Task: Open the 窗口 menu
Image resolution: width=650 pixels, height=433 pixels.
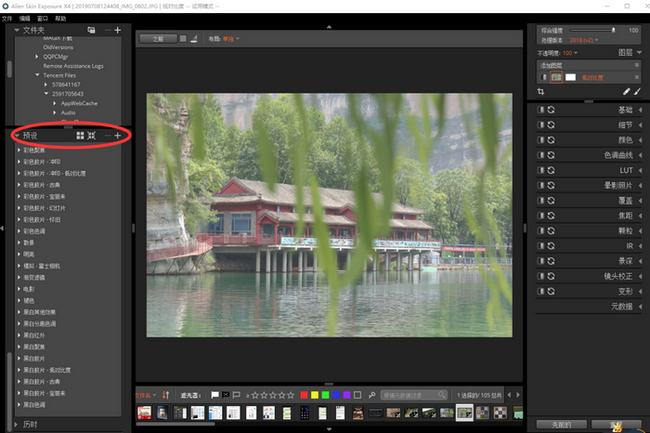Action: click(42, 18)
